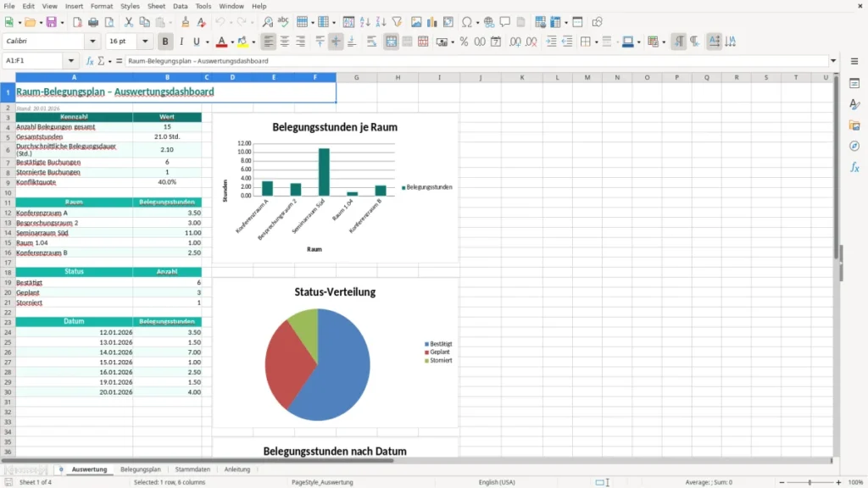Open the Select Function sigma dropdown
Screen dimensions: 868x488
pos(109,61)
